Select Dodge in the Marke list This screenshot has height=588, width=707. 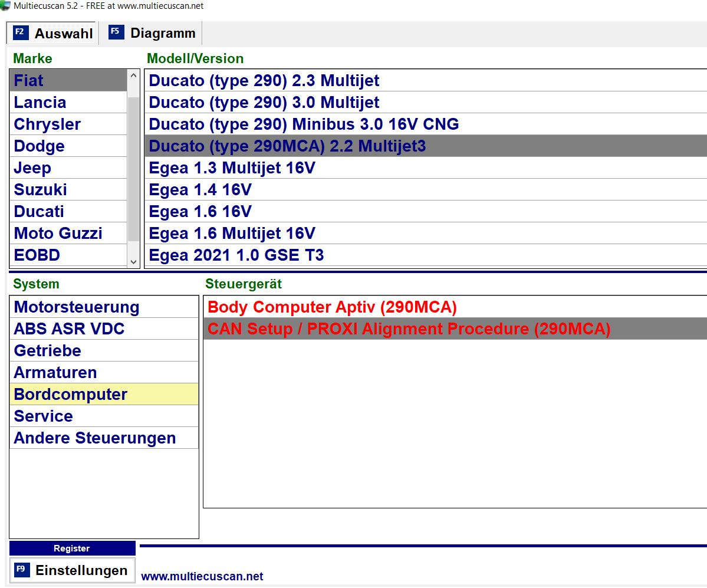tap(68, 146)
